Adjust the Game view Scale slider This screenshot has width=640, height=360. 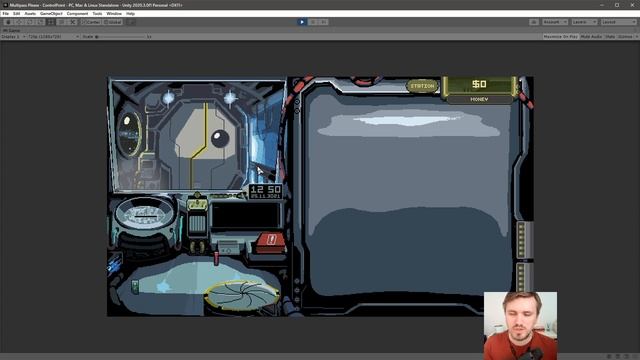(120, 37)
